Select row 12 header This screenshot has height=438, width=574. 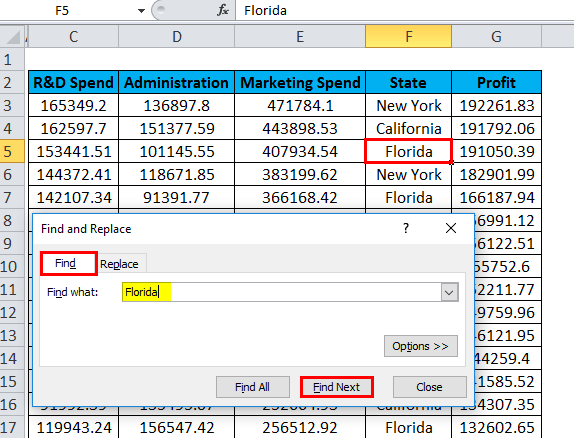12,312
